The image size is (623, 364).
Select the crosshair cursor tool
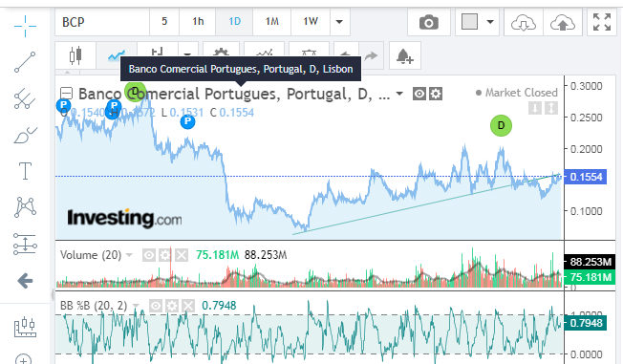[x=25, y=26]
